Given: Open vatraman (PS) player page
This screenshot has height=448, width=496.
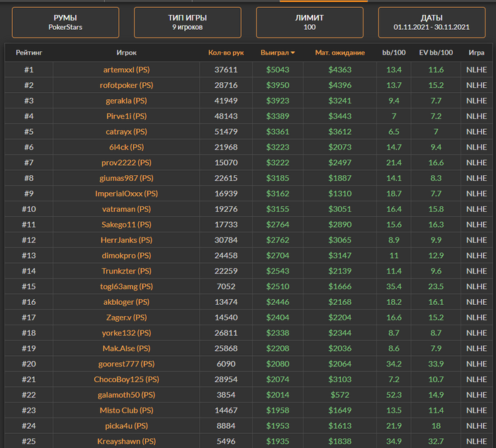Looking at the screenshot, I should (126, 209).
